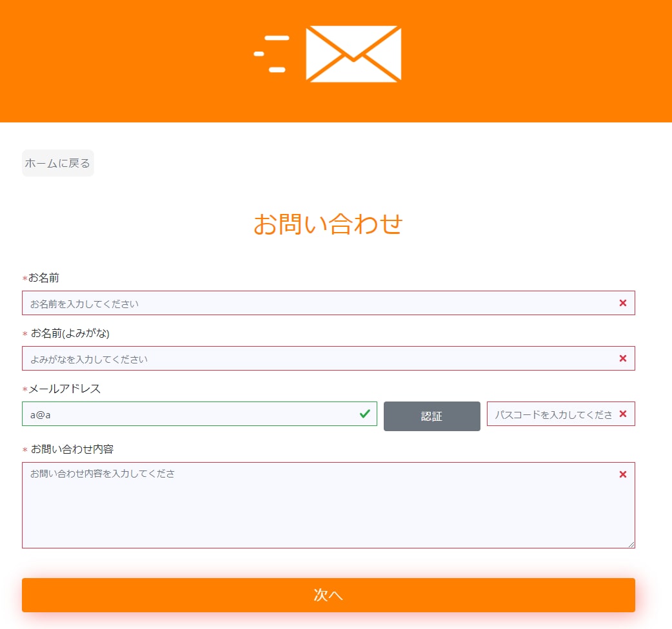The height and width of the screenshot is (629, 672).
Task: Click red X icon in inquiry textarea
Action: (623, 474)
